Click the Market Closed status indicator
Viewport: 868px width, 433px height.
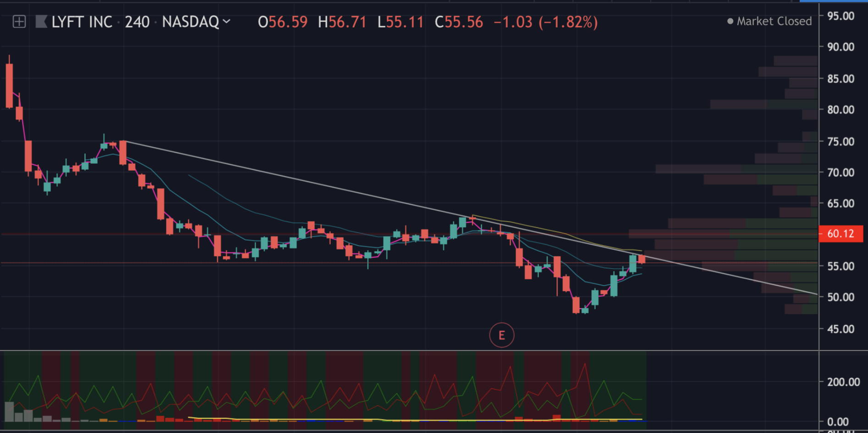769,21
